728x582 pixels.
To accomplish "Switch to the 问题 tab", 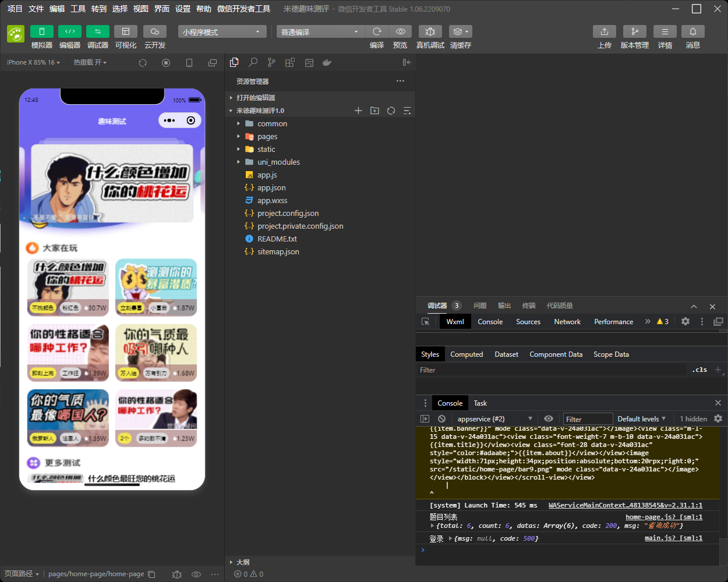I will (x=480, y=306).
